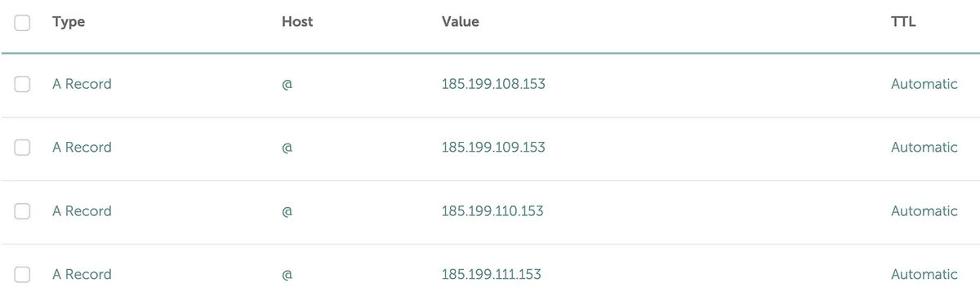Click the Host column header
This screenshot has width=980, height=305.
click(x=297, y=22)
